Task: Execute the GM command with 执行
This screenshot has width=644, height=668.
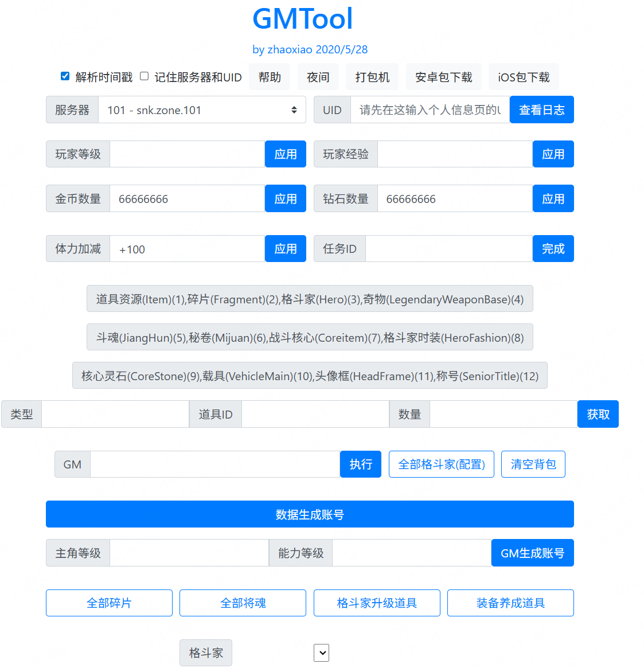Action: tap(360, 464)
